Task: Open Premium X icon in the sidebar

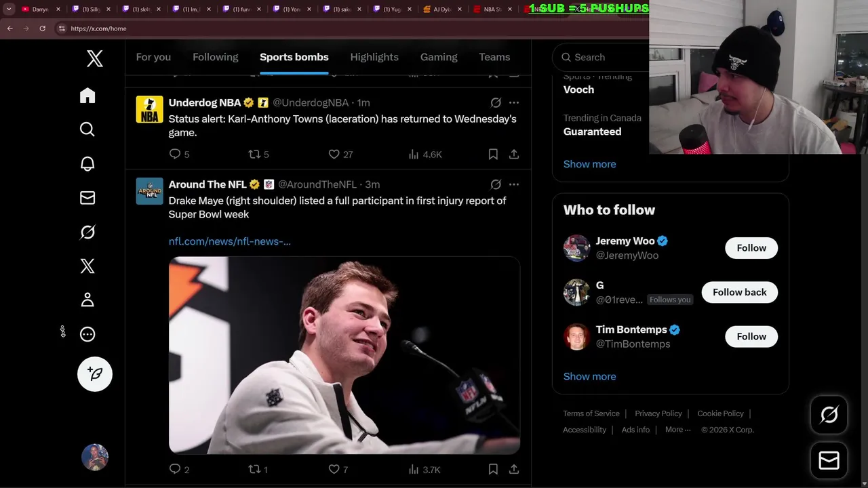Action: tap(87, 266)
